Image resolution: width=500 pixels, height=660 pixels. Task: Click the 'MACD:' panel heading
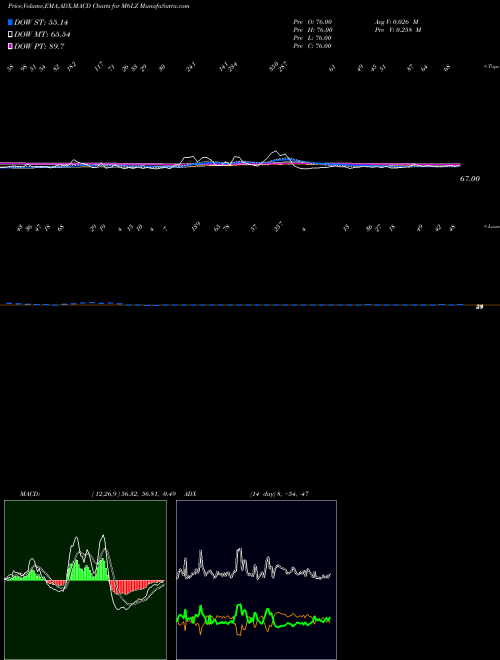[x=30, y=494]
